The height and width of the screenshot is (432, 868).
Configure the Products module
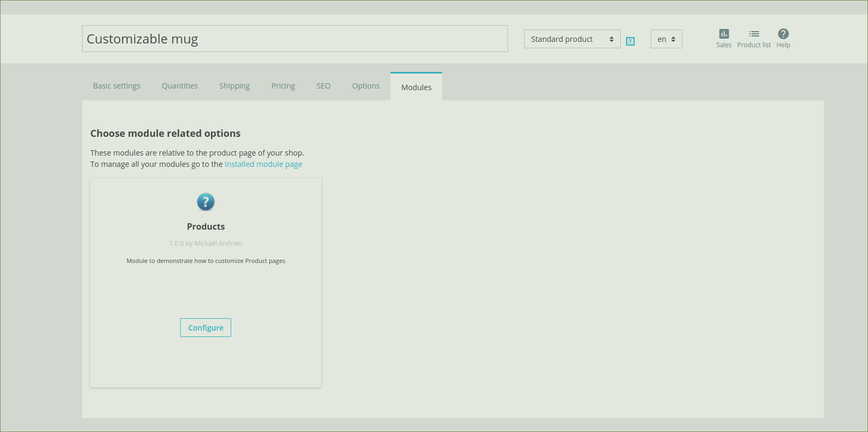[x=205, y=327]
